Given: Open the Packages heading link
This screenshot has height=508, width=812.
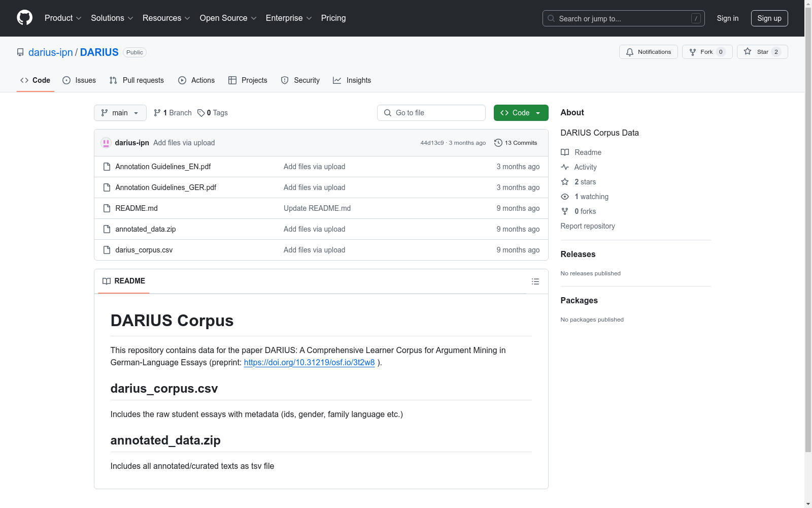Looking at the screenshot, I should [x=579, y=300].
